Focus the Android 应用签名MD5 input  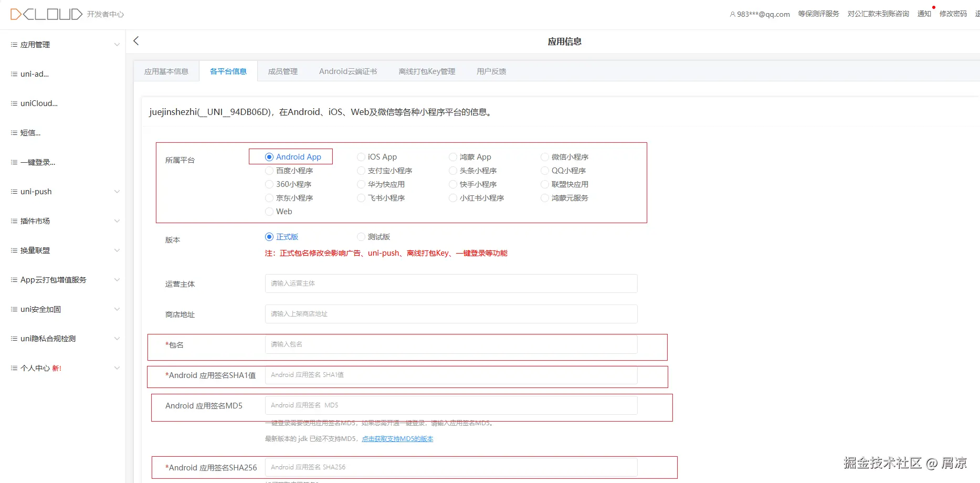451,405
